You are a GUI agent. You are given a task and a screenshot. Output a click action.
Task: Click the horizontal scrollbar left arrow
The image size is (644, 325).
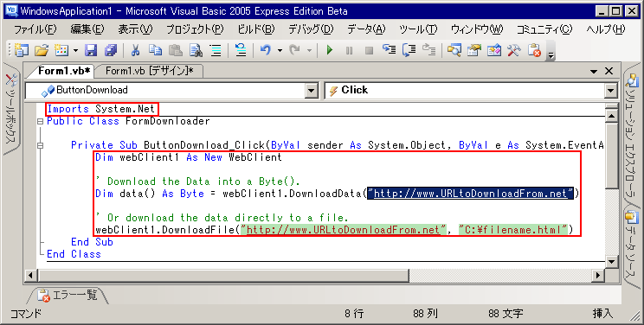(x=30, y=275)
